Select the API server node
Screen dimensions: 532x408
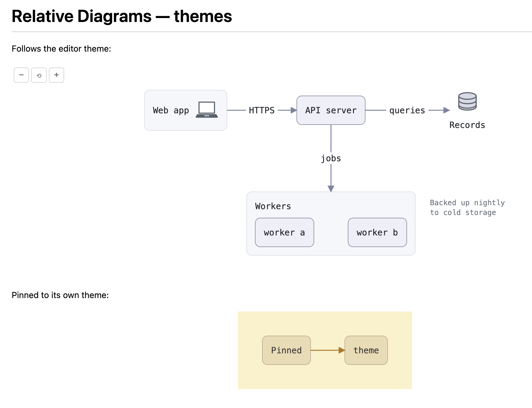[331, 110]
